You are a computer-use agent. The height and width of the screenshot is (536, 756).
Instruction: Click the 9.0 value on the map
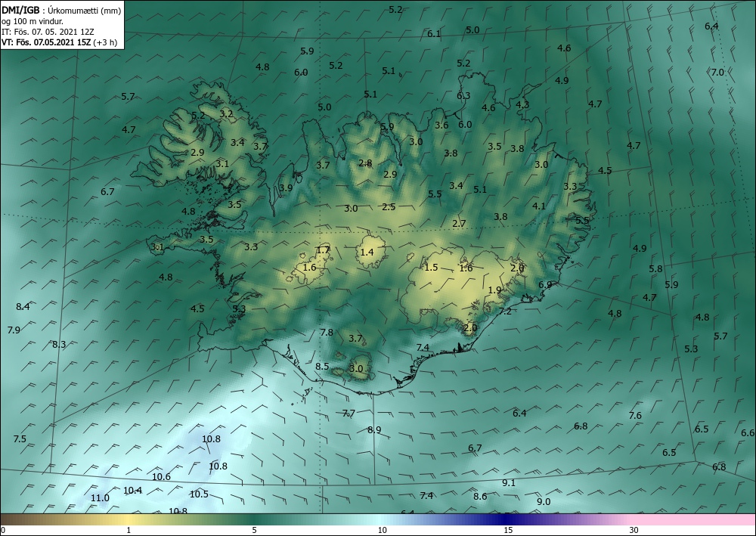point(544,502)
